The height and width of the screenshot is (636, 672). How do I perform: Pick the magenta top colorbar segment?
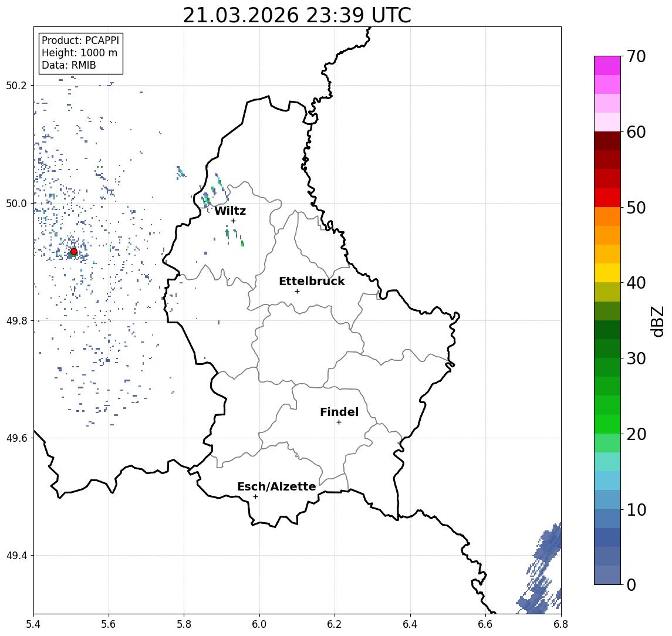point(607,66)
